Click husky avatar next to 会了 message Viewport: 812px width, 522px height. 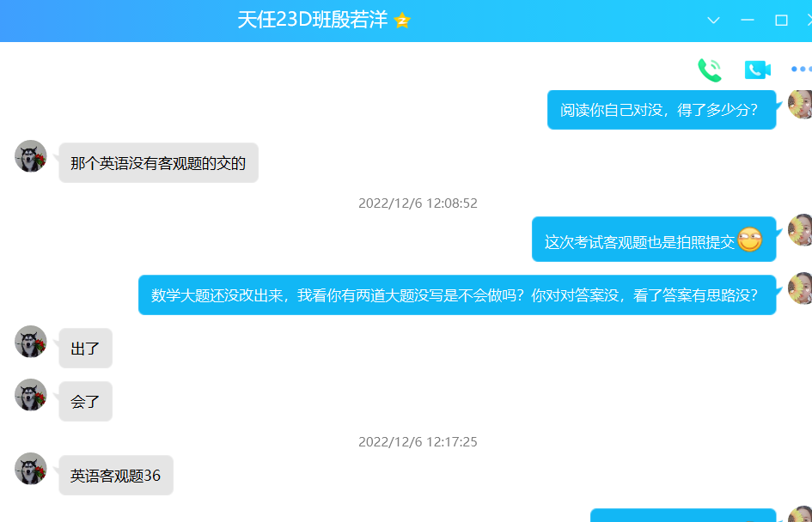pyautogui.click(x=31, y=395)
